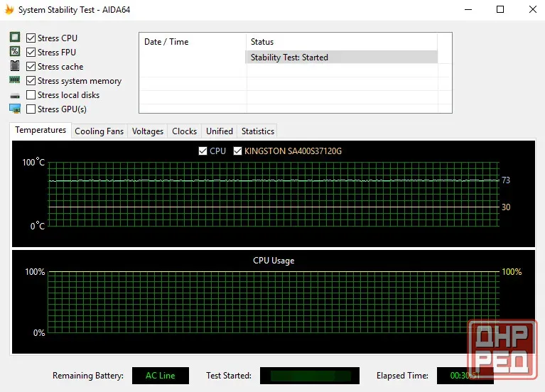Open the Unified tab
Image resolution: width=545 pixels, height=392 pixels.
click(x=220, y=131)
